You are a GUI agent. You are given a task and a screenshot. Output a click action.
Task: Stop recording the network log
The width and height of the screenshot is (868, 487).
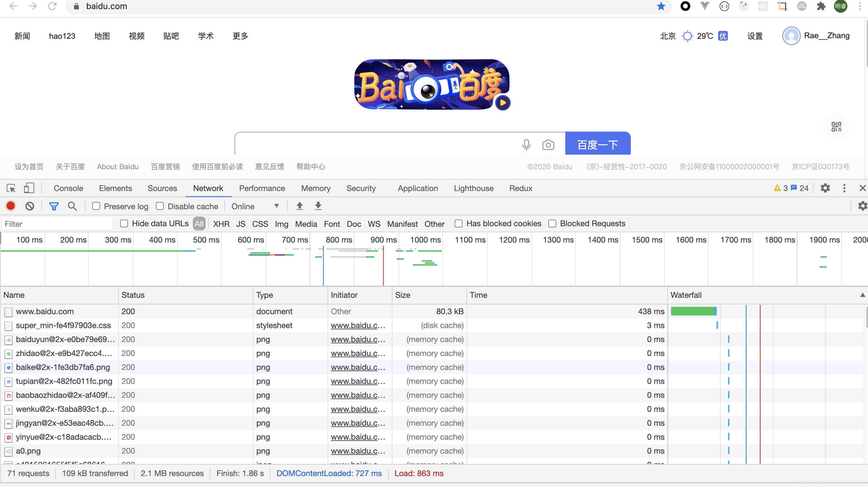tap(11, 206)
